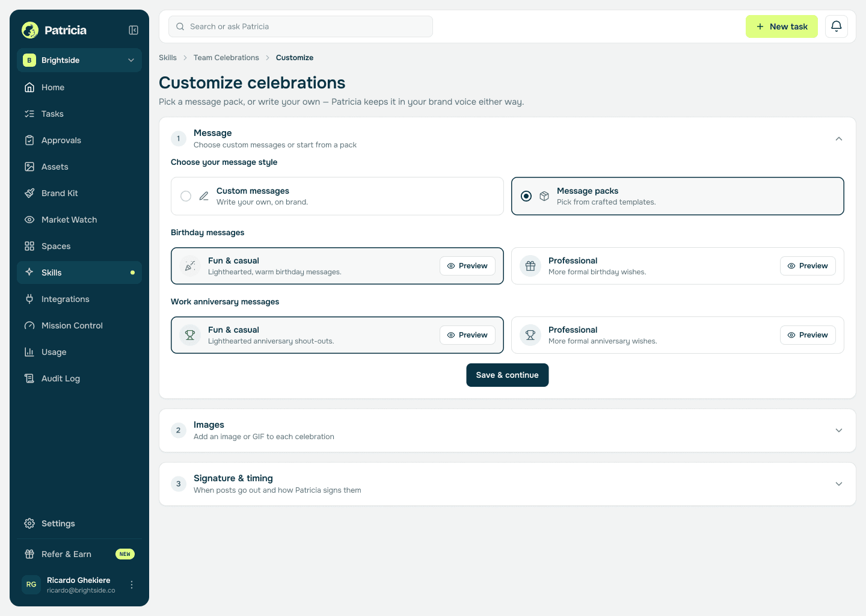Preview anniversary Professional messages
The image size is (866, 616).
808,335
